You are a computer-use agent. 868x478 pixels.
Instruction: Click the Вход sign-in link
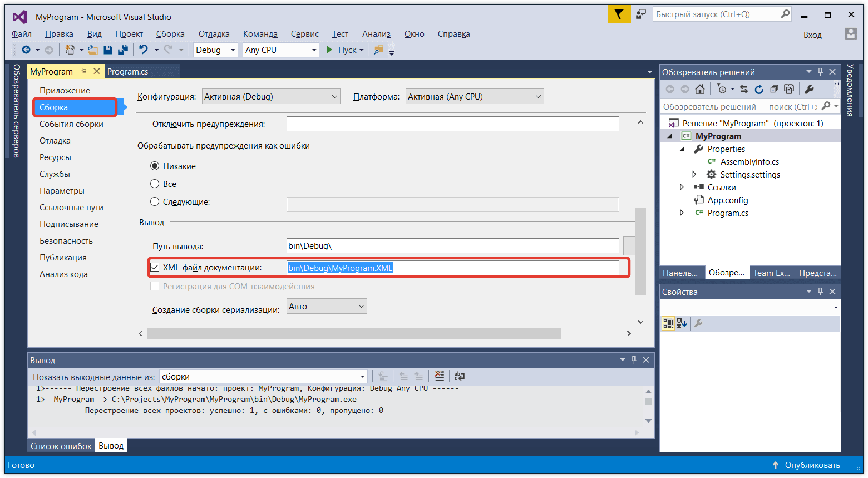[812, 35]
